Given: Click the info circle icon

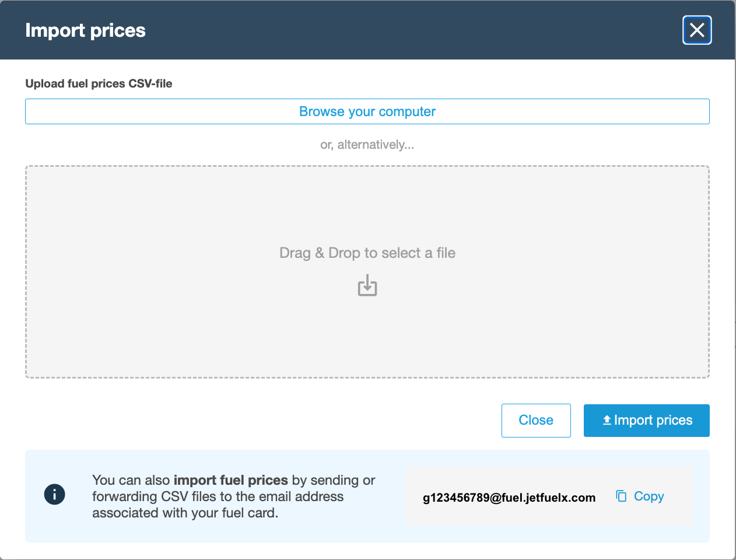Looking at the screenshot, I should click(55, 495).
